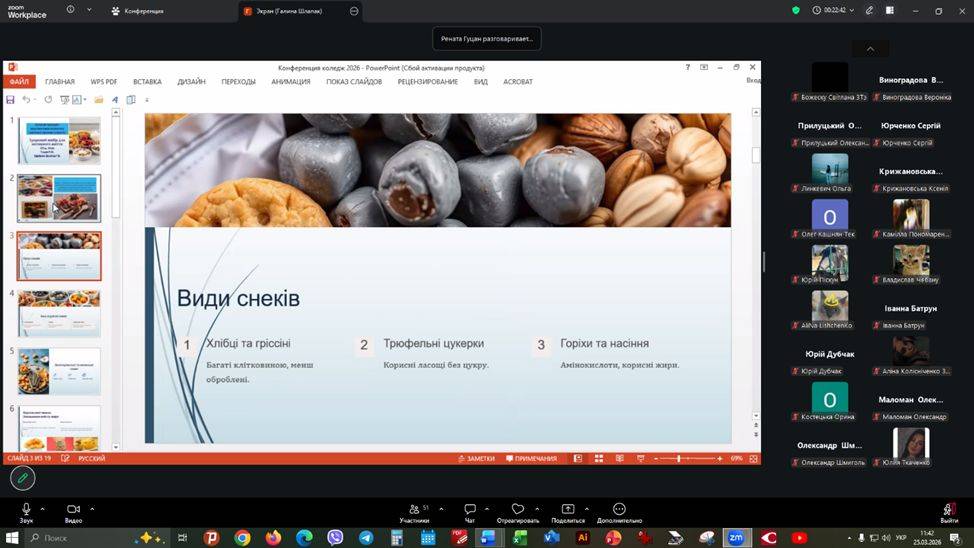Click the Share screen icon
This screenshot has width=974, height=548.
(568, 510)
